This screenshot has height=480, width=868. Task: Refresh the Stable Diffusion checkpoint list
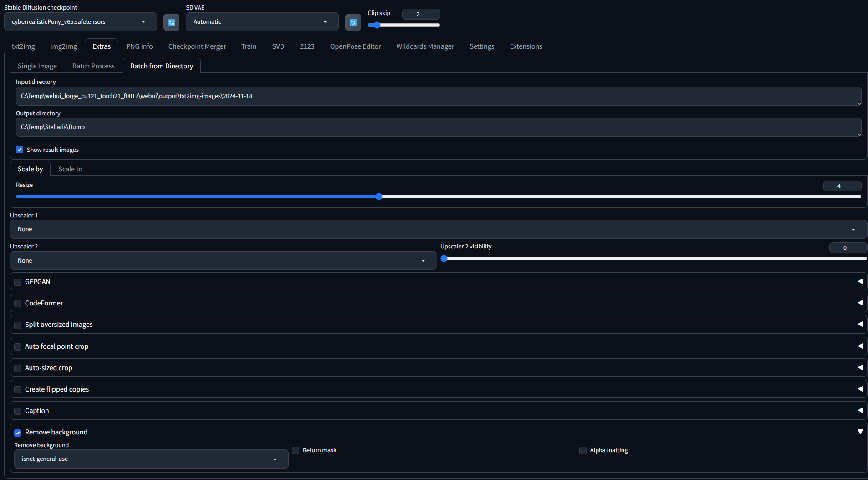171,22
